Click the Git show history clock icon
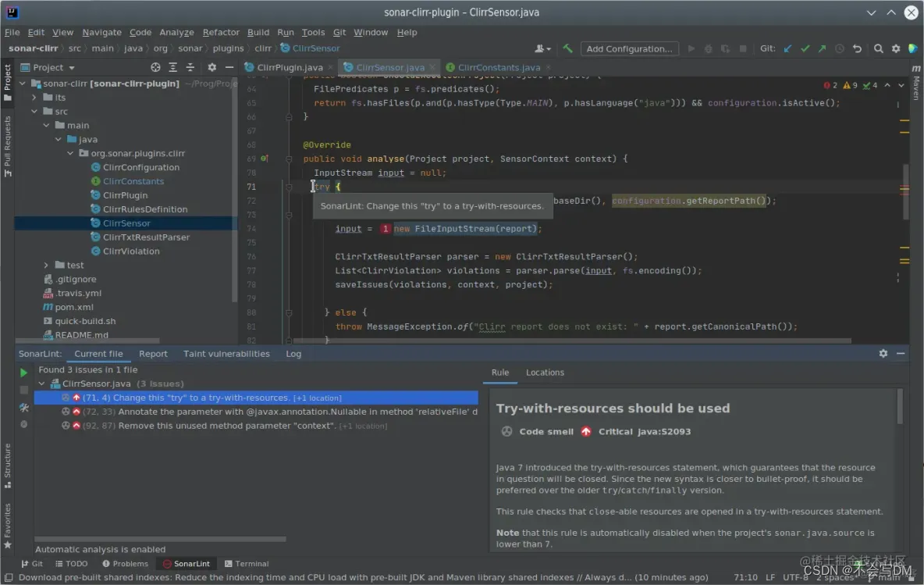The width and height of the screenshot is (924, 585). tap(840, 48)
